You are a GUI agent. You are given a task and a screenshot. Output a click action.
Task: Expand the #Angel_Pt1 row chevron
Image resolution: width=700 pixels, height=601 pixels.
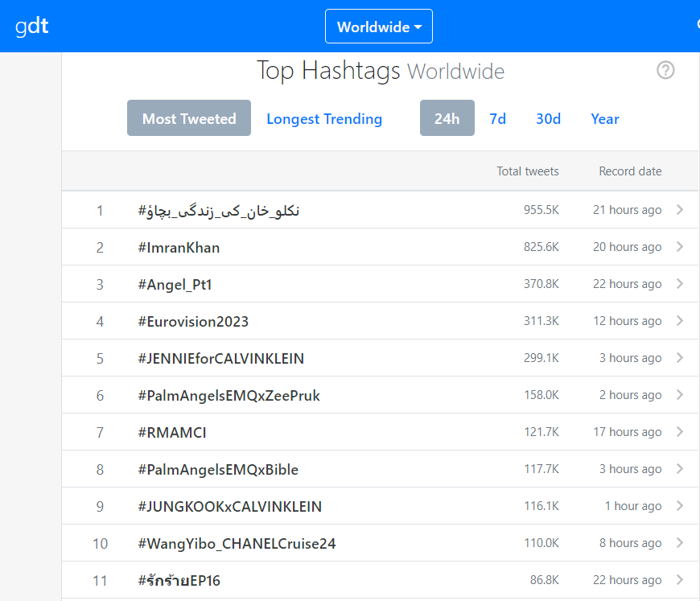click(x=679, y=283)
